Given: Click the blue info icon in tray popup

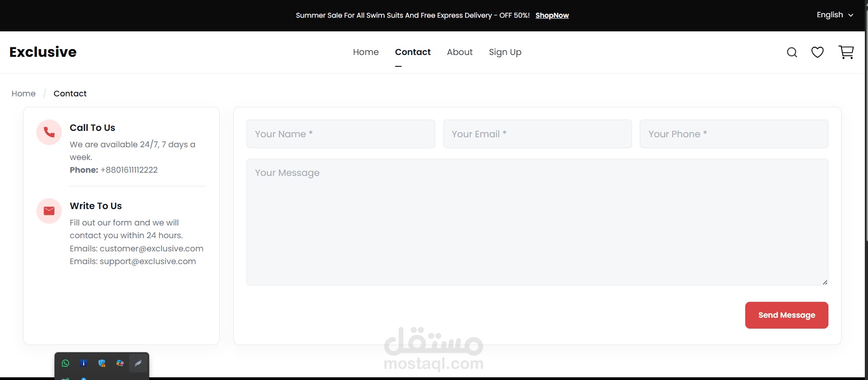Looking at the screenshot, I should (84, 363).
